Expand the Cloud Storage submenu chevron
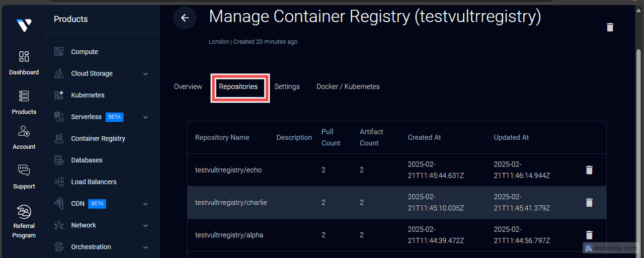The width and height of the screenshot is (644, 258). [145, 74]
